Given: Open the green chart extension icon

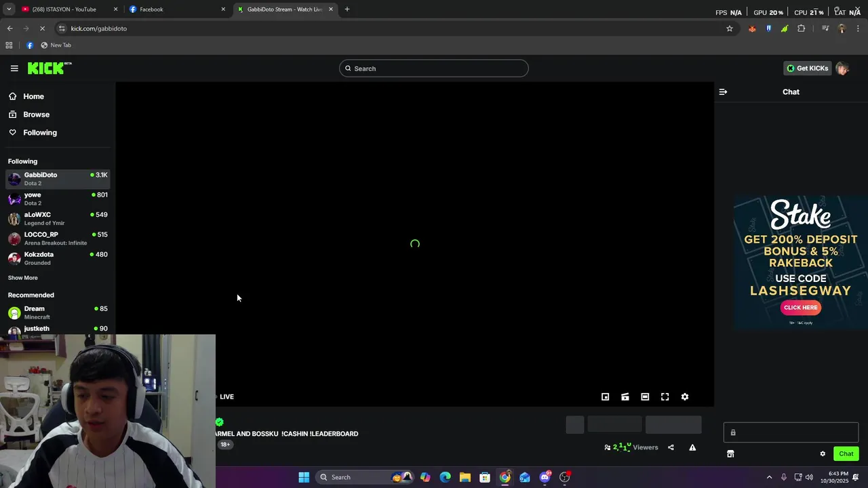Looking at the screenshot, I should (785, 28).
